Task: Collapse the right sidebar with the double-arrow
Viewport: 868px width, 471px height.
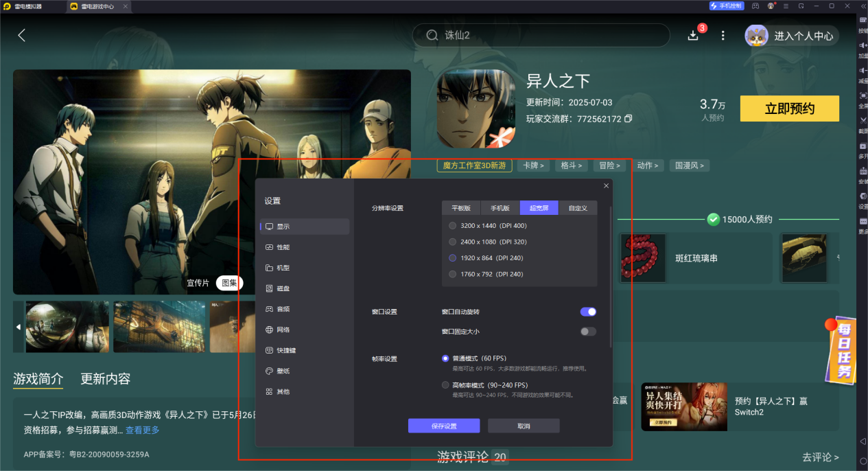Action: [x=863, y=5]
